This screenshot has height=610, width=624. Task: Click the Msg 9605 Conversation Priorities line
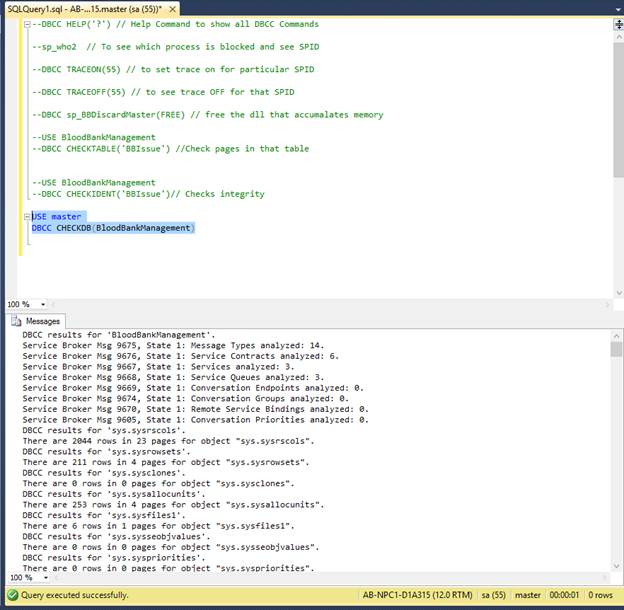[195, 420]
